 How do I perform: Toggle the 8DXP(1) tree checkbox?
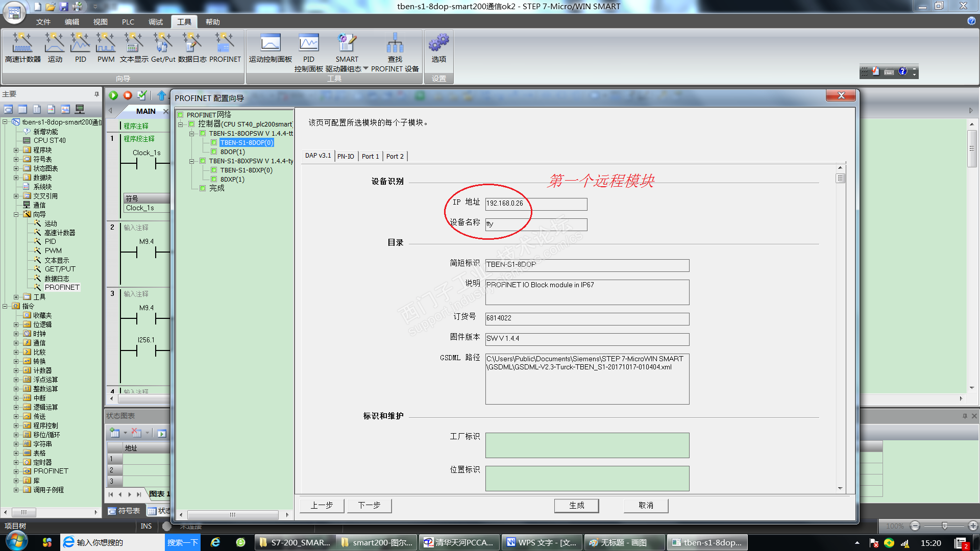click(214, 180)
